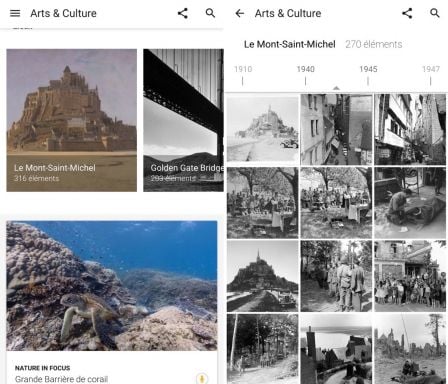Screen dimensions: 448x384
Task: Open photo of person crouching on ground
Action: click(x=410, y=203)
